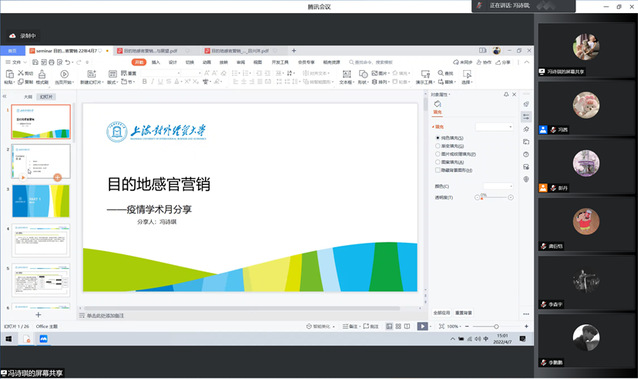Viewport: 638px width, 379px height.
Task: Switch to the Design ribbon tab
Action: [x=173, y=62]
